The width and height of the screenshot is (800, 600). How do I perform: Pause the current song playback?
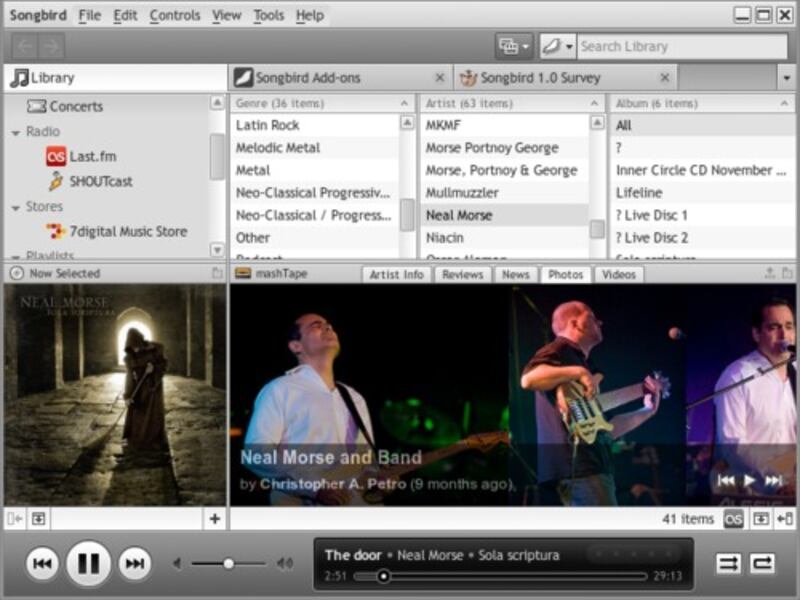pos(88,564)
